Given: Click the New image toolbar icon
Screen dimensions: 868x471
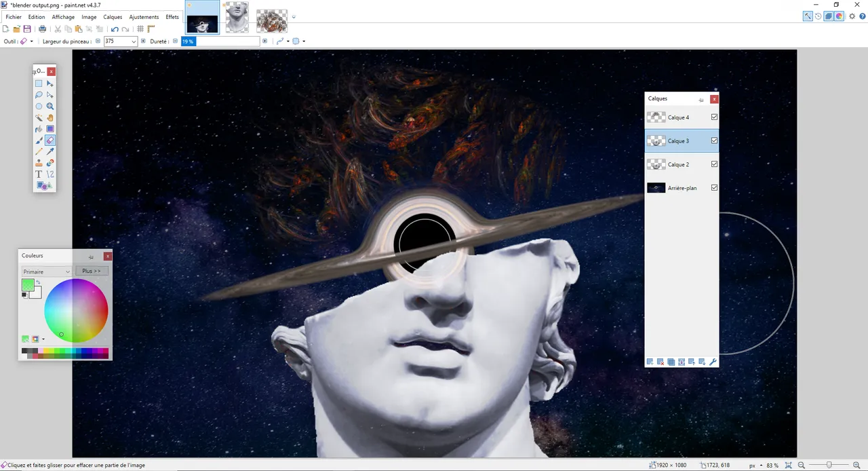Looking at the screenshot, I should point(6,29).
